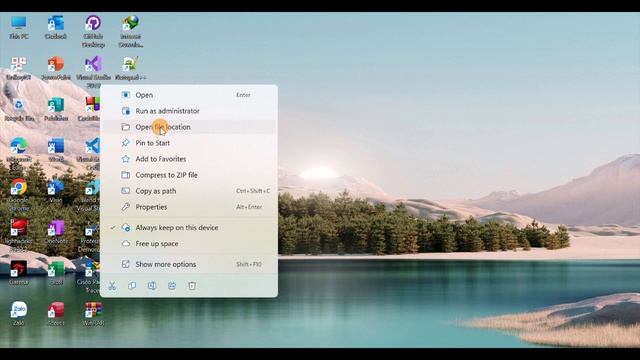
Task: Select the Excel desktop shortcut
Action: coord(56,273)
